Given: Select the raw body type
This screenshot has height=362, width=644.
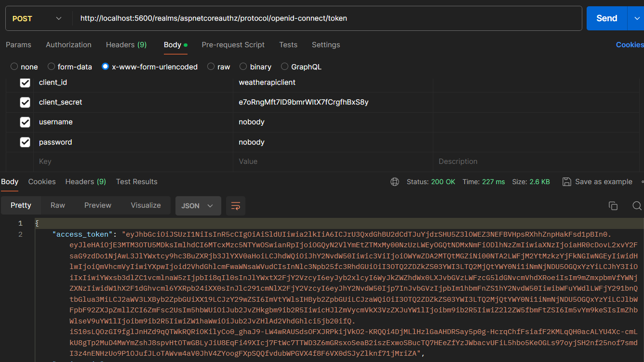Looking at the screenshot, I should pyautogui.click(x=211, y=67).
